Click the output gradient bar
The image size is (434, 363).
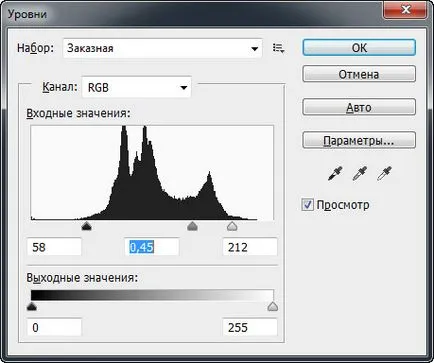(x=152, y=296)
